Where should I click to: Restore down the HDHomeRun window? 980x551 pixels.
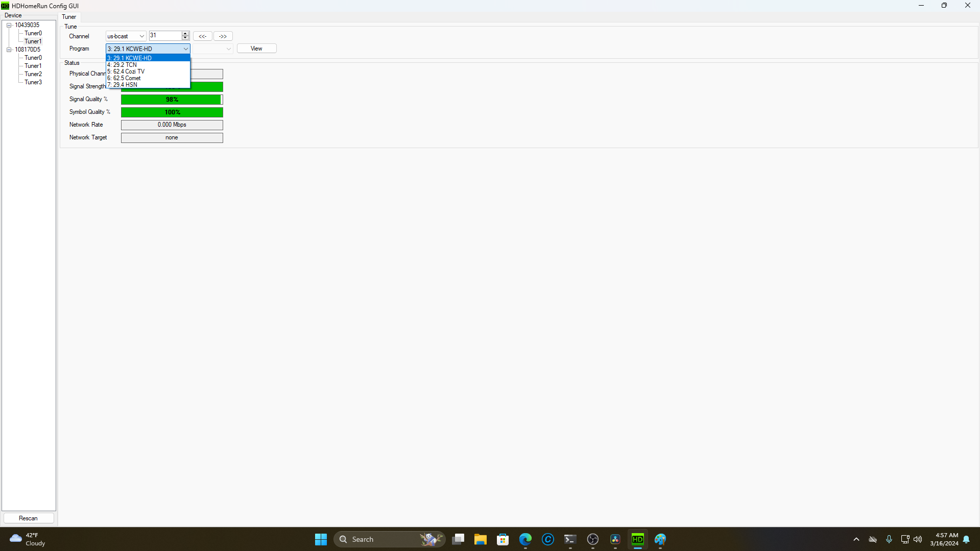[944, 6]
